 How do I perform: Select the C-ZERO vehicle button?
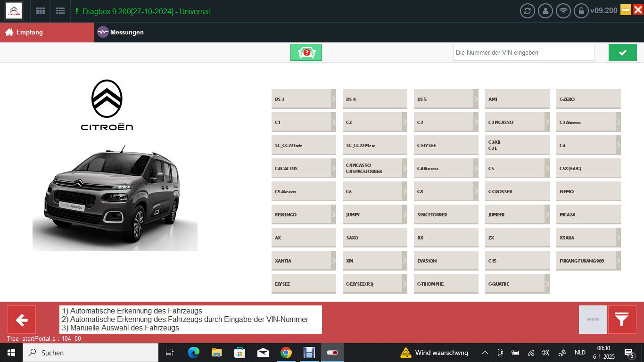coord(588,99)
